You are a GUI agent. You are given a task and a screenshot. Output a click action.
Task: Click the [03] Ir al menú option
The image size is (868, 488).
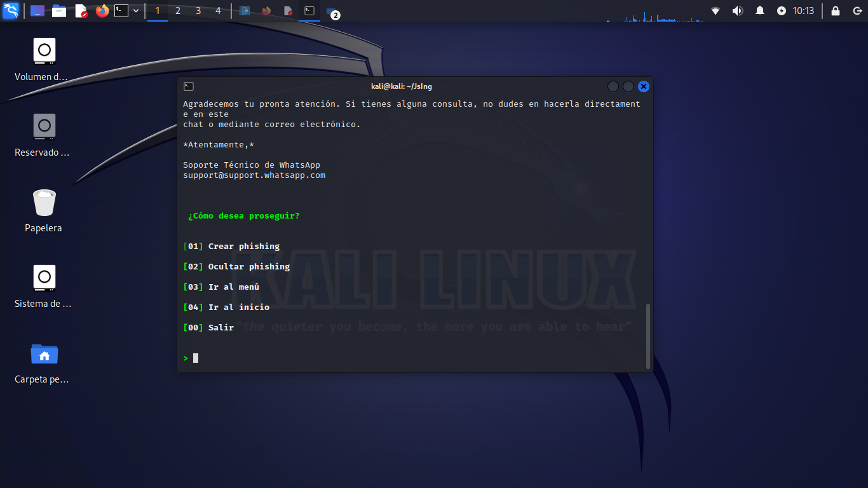(221, 287)
